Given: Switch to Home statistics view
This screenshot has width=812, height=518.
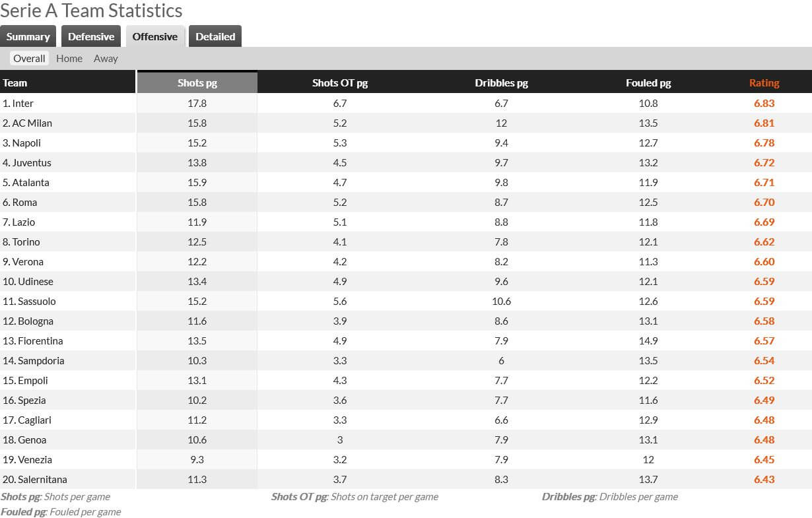Looking at the screenshot, I should [69, 59].
